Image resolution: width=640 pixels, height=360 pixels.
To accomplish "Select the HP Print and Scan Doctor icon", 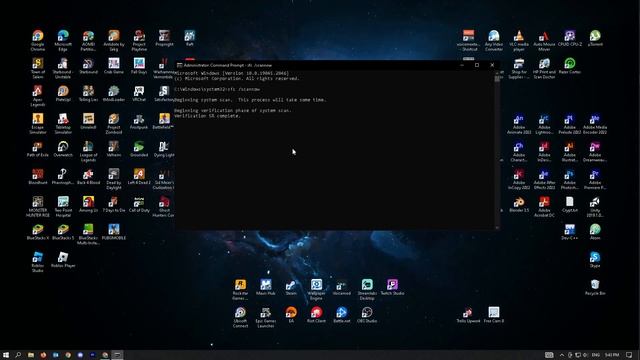I will click(544, 68).
